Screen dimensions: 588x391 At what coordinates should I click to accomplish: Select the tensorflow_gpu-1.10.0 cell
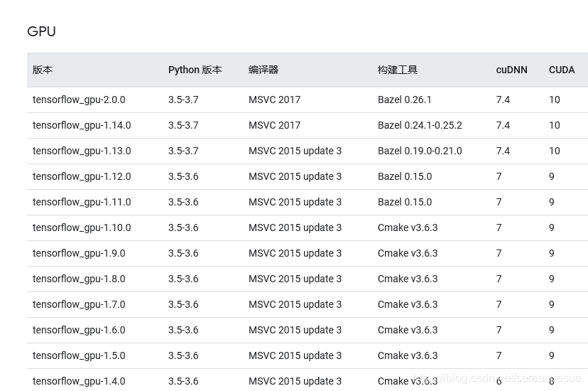tap(82, 227)
